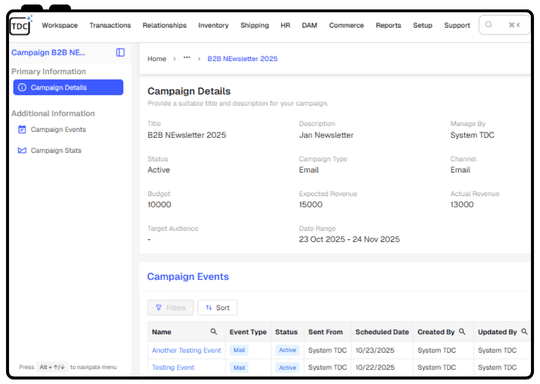The image size is (540, 384).
Task: Open the HR menu
Action: [x=285, y=25]
